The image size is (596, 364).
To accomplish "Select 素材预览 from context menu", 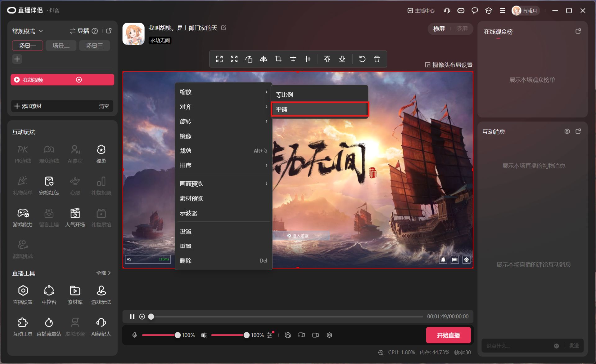I will click(x=223, y=198).
